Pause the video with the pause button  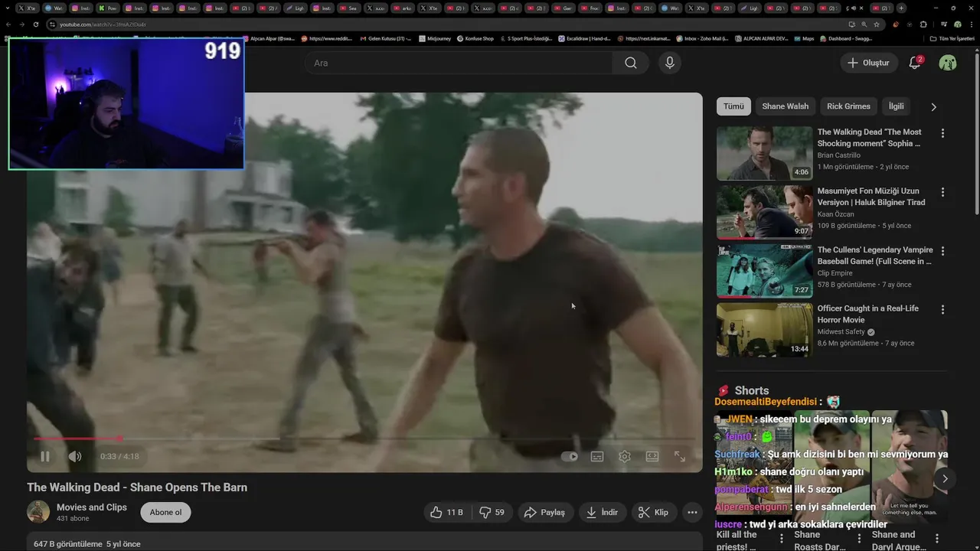point(45,456)
